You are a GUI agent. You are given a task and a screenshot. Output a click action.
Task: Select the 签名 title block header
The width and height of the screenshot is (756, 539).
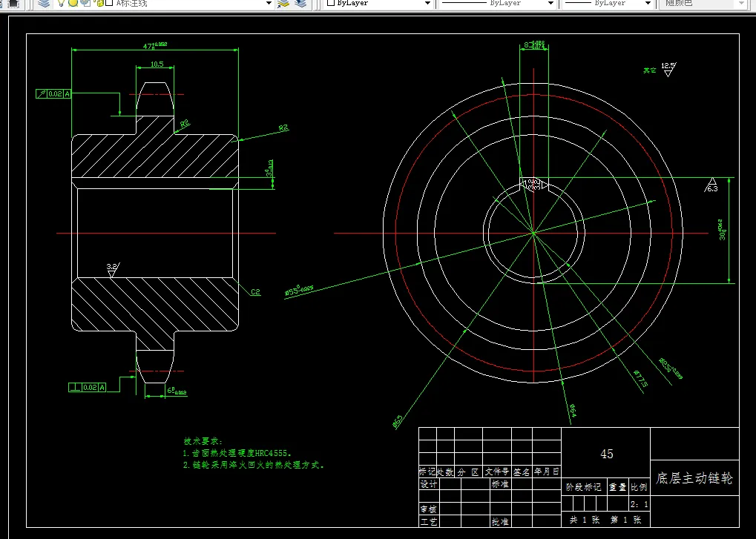point(522,472)
